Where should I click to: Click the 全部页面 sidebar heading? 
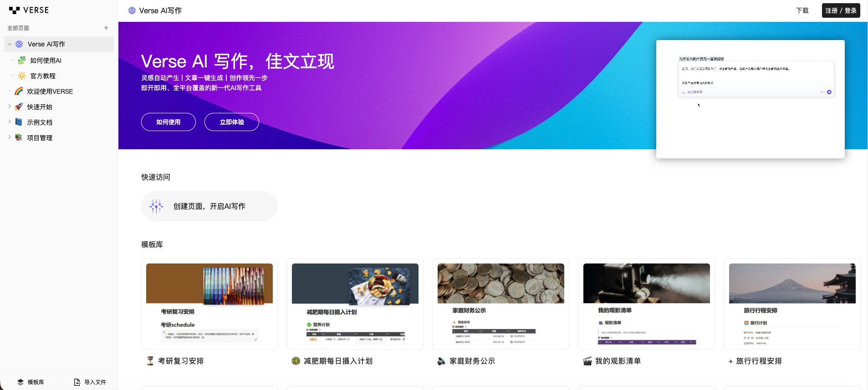click(x=18, y=28)
